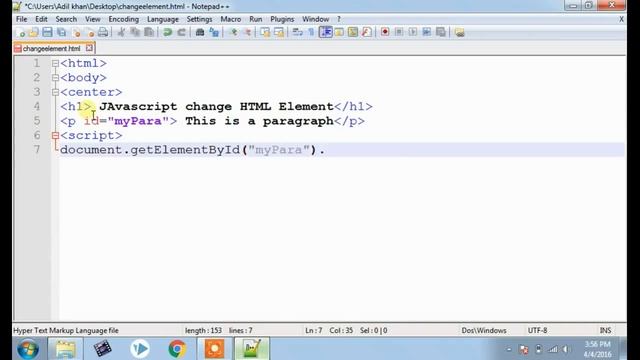
Task: Click the getElementById text on line 7
Action: [185, 150]
